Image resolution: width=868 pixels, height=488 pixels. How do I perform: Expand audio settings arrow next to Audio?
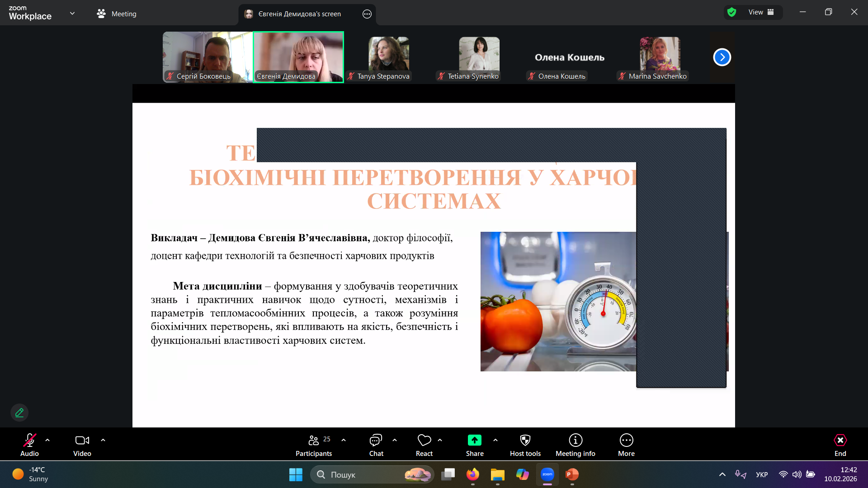pos(47,440)
